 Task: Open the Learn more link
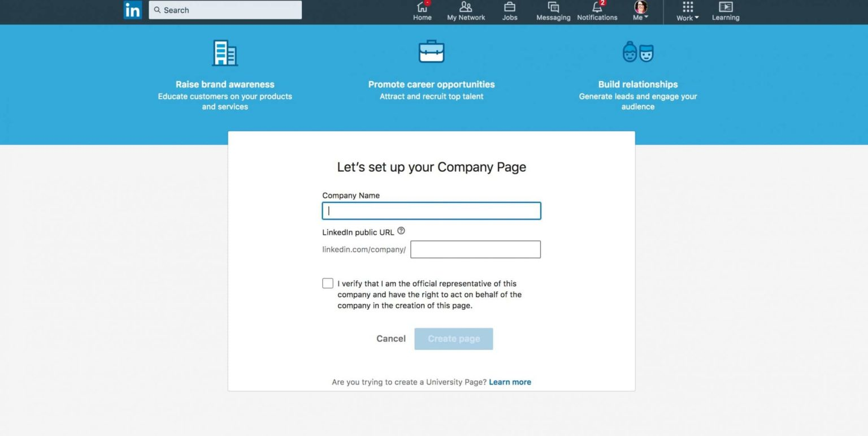pyautogui.click(x=510, y=382)
